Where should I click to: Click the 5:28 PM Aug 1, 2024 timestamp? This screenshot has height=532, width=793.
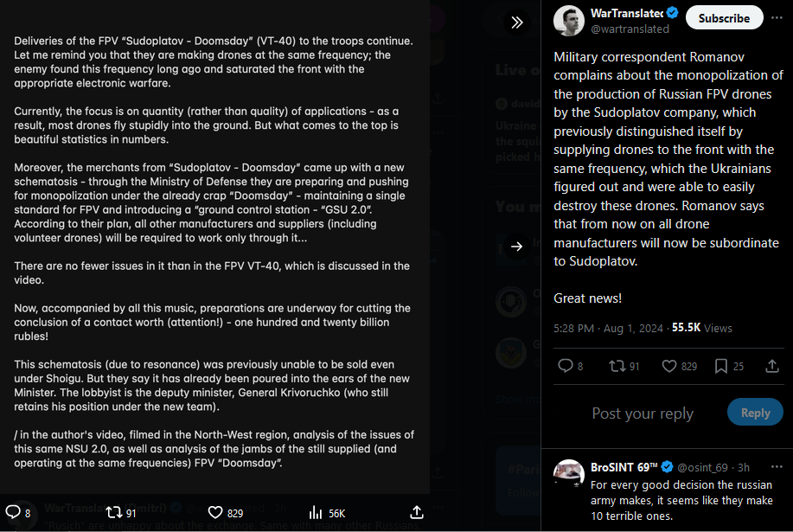coord(609,328)
